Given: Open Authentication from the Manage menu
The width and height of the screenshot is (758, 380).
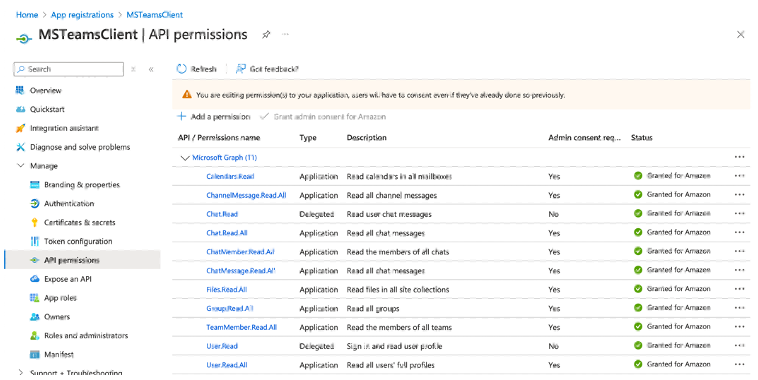Looking at the screenshot, I should coord(69,204).
